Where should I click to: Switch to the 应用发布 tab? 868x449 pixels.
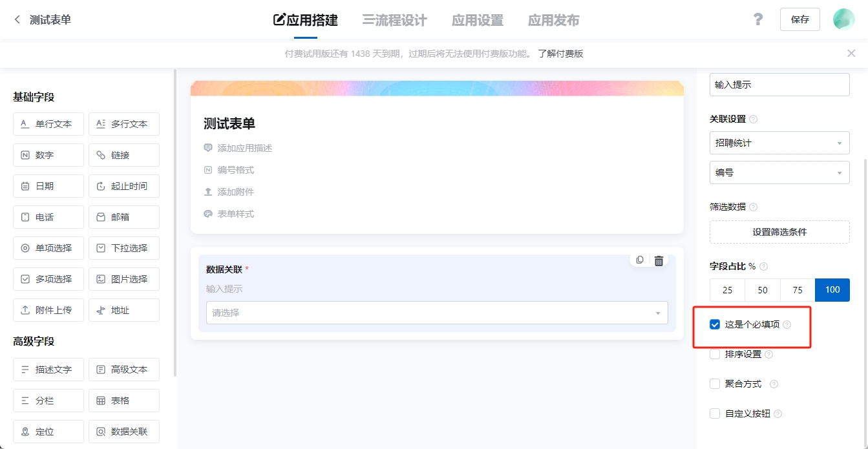coord(553,20)
